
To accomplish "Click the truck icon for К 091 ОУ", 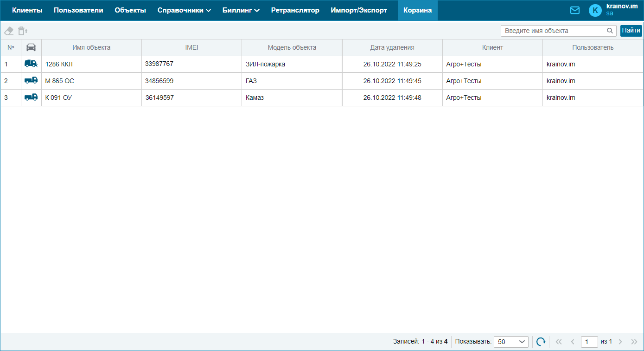I will pyautogui.click(x=31, y=97).
